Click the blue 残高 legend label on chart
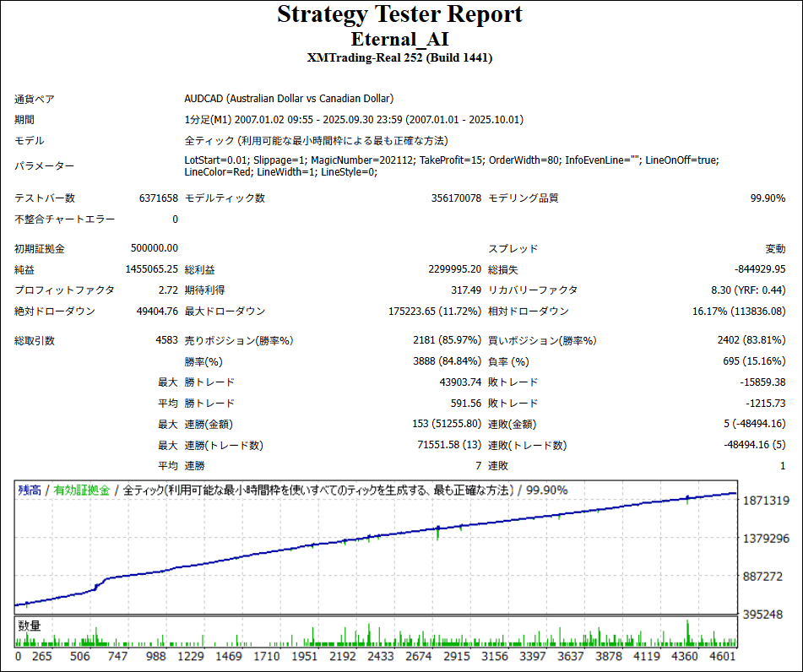 pos(29,490)
